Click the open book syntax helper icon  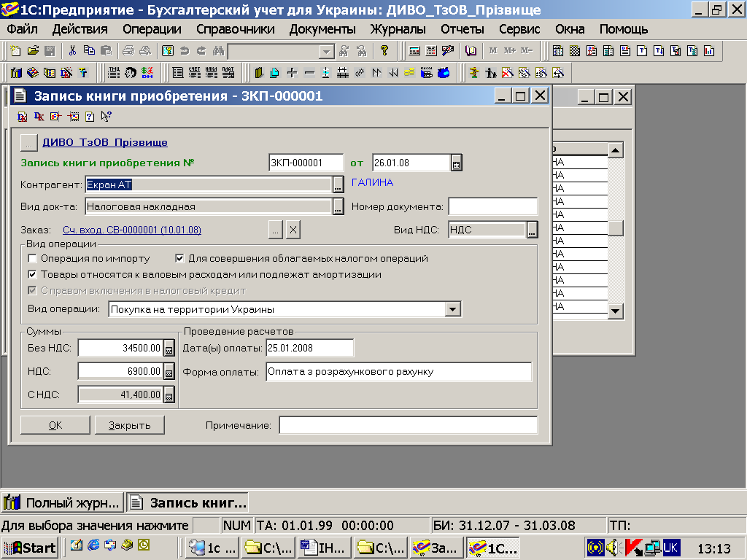[471, 50]
